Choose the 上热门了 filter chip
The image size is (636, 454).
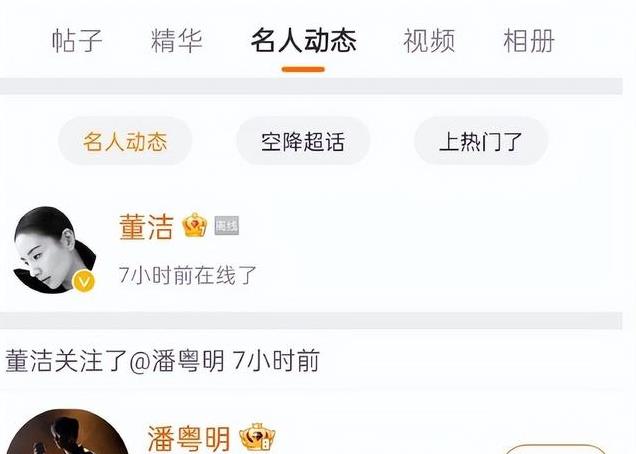tap(481, 141)
